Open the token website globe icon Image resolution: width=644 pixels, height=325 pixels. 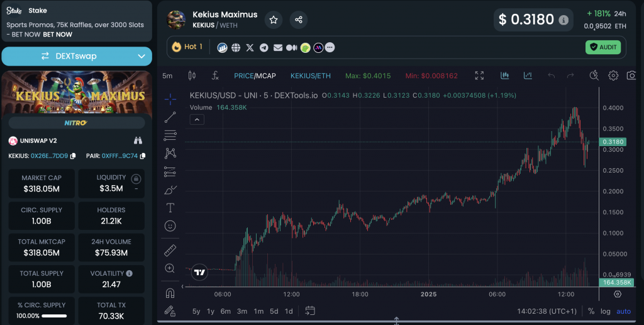(236, 48)
